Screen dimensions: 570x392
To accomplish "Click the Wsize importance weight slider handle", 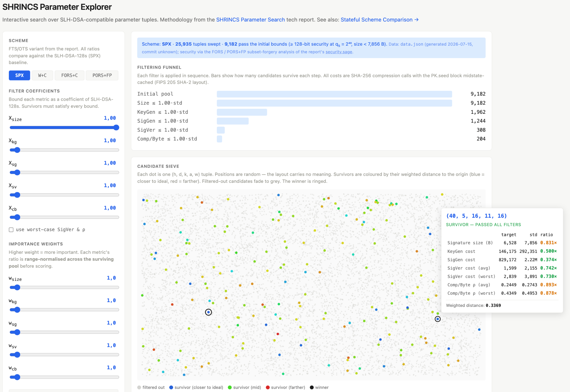I will click(17, 287).
